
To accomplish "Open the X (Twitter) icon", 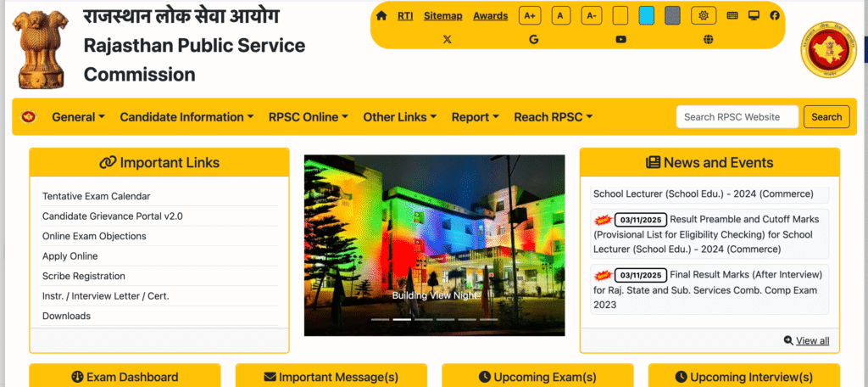I will click(x=448, y=39).
